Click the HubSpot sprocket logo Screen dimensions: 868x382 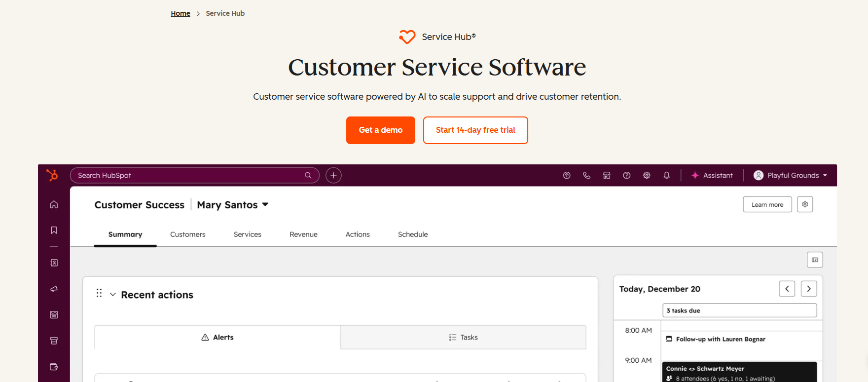click(x=52, y=175)
